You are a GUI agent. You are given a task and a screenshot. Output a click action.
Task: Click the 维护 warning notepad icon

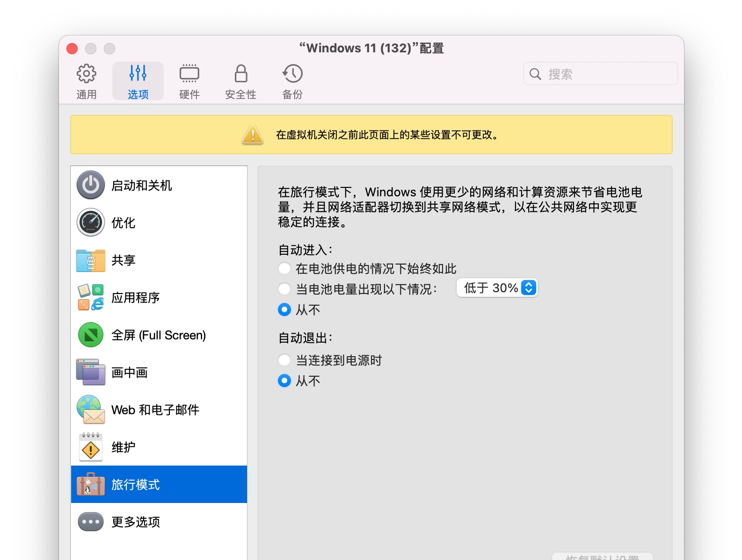[x=91, y=447]
